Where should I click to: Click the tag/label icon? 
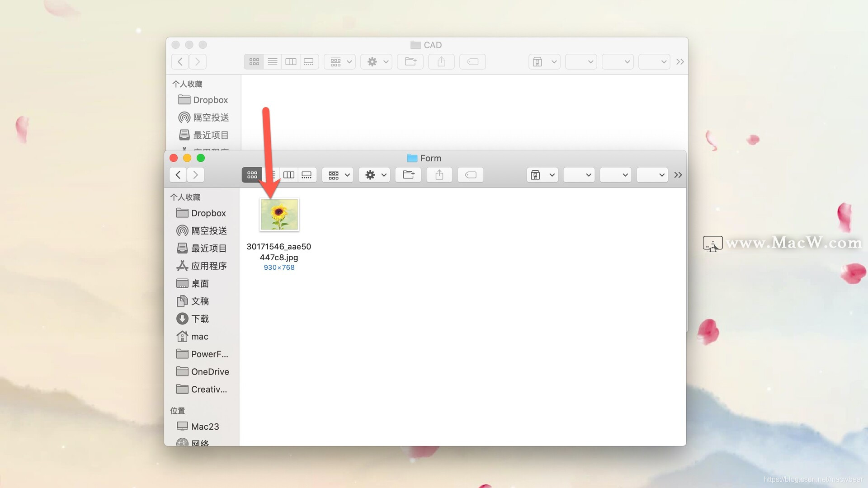472,174
